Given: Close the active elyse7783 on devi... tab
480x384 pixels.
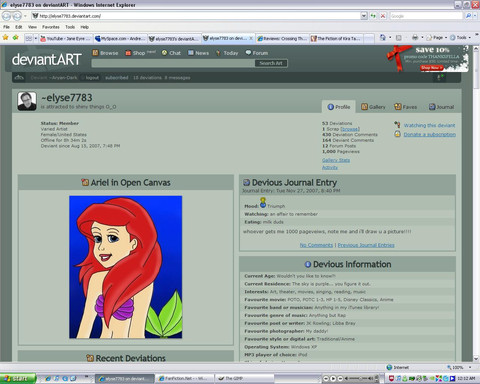Looking at the screenshot, I should [x=251, y=38].
